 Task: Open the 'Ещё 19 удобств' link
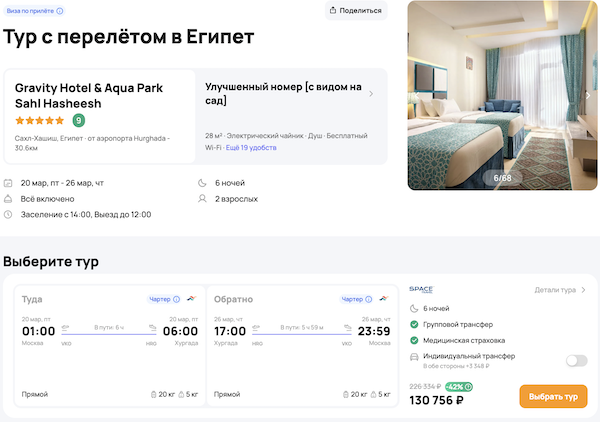(x=251, y=147)
